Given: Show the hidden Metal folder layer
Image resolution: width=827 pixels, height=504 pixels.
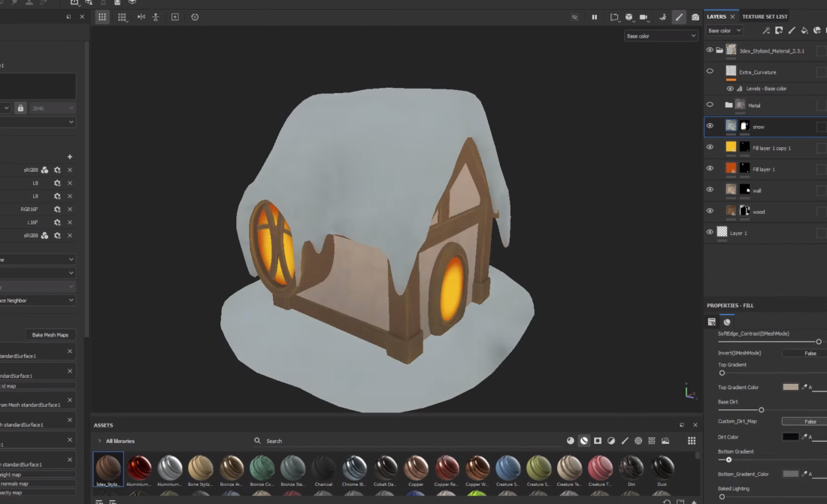Looking at the screenshot, I should (710, 105).
